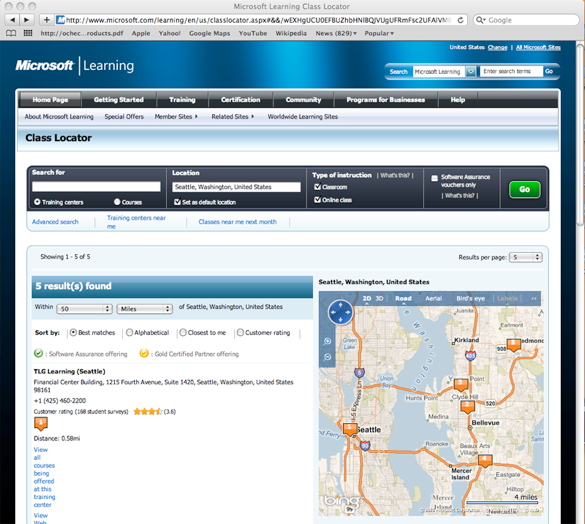Enable Software Assurance vouchers only checkbox
Viewport: 585px width, 524px height.
(434, 178)
